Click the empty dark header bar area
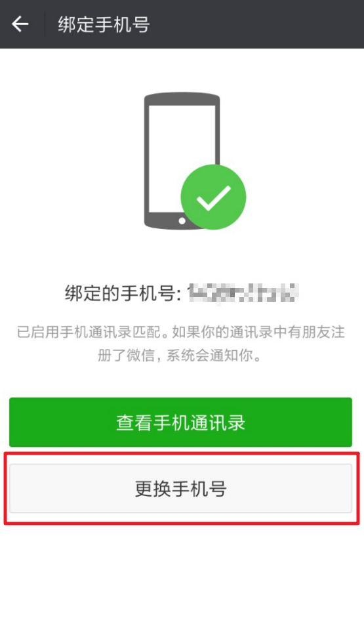This screenshot has width=364, height=618. (x=256, y=24)
